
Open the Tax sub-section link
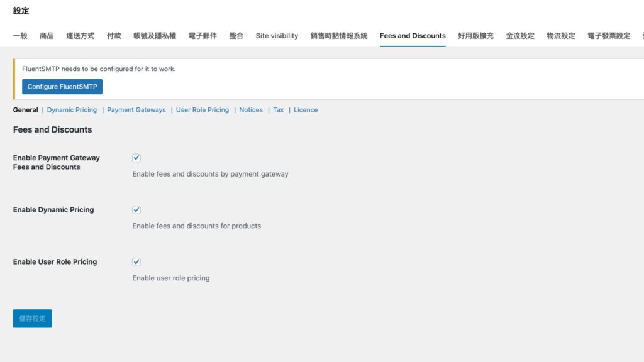coord(278,110)
